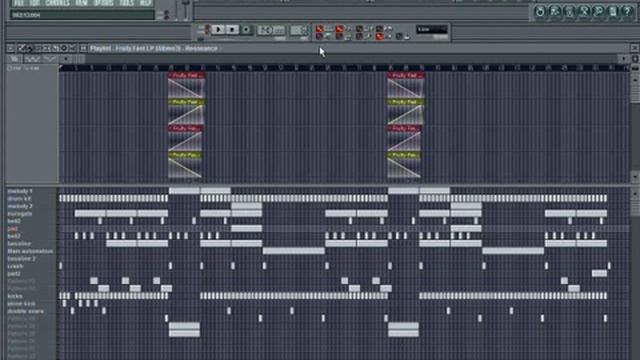Viewport: 640px width, 360px height.
Task: Open the OPTIONS menu
Action: 104,3
